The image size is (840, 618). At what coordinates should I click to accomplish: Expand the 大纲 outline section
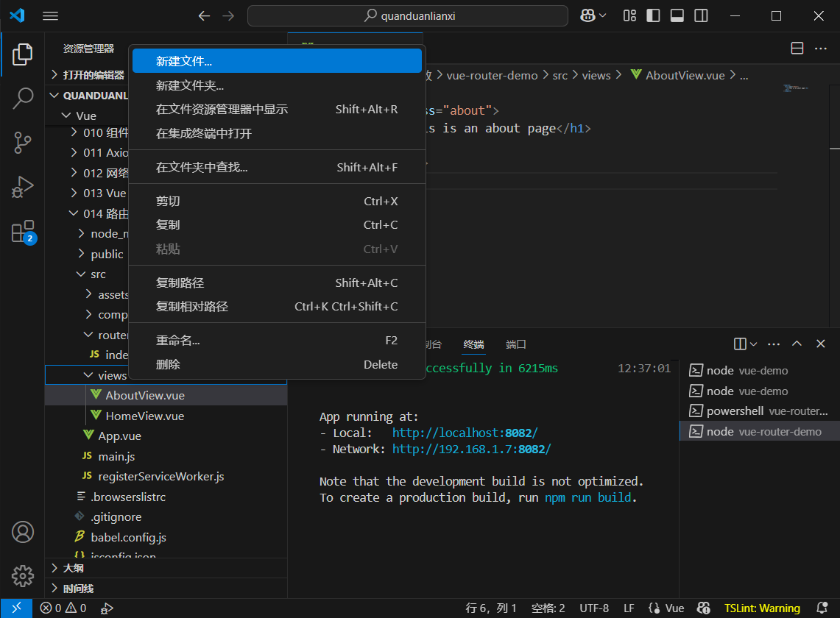(73, 568)
